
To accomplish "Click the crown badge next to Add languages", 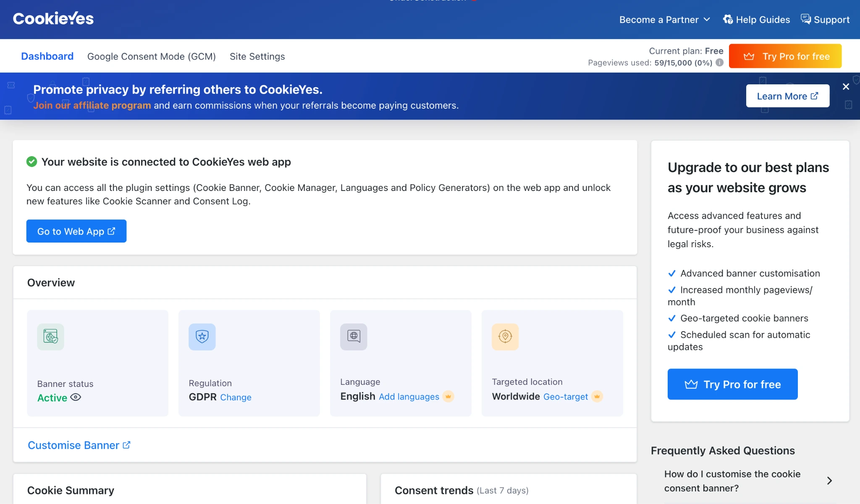I will tap(448, 397).
